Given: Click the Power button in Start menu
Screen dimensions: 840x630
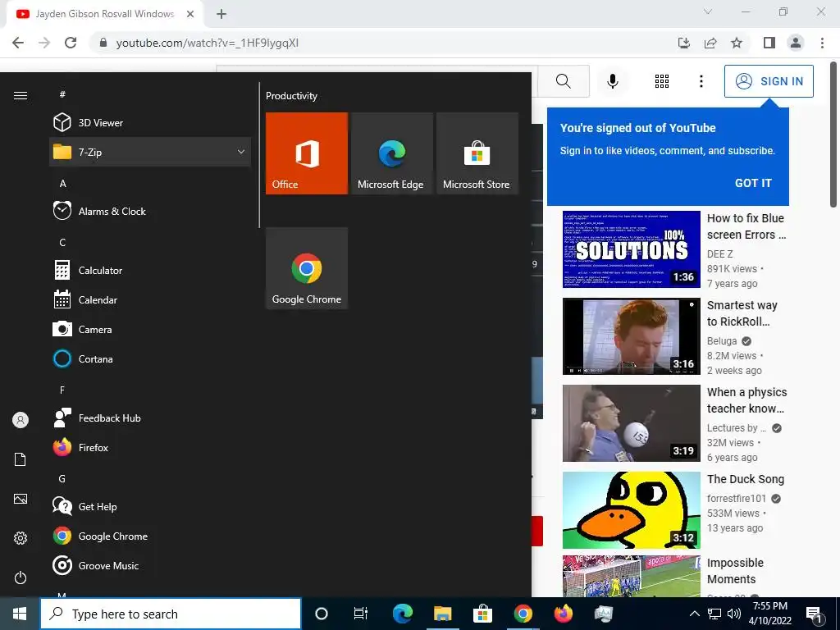Looking at the screenshot, I should (x=21, y=577).
